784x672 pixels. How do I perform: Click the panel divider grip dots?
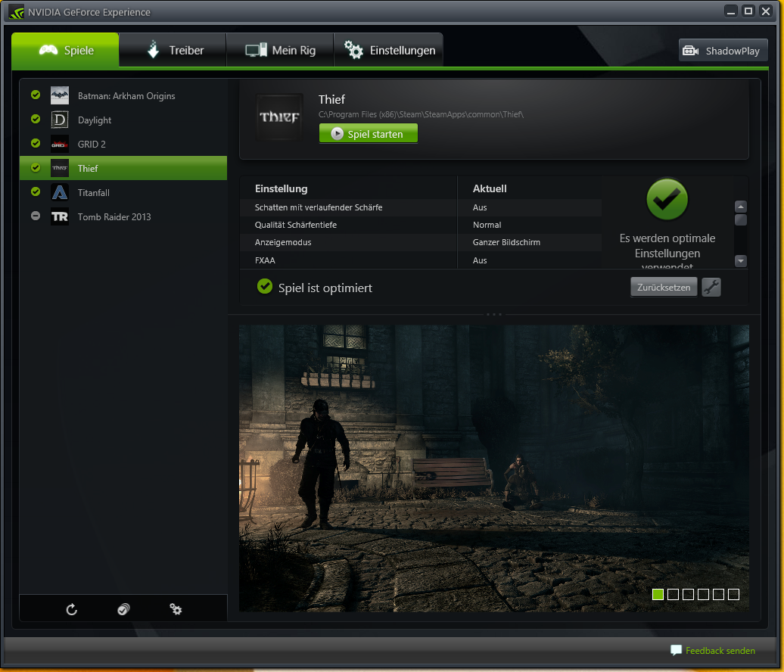pos(494,315)
